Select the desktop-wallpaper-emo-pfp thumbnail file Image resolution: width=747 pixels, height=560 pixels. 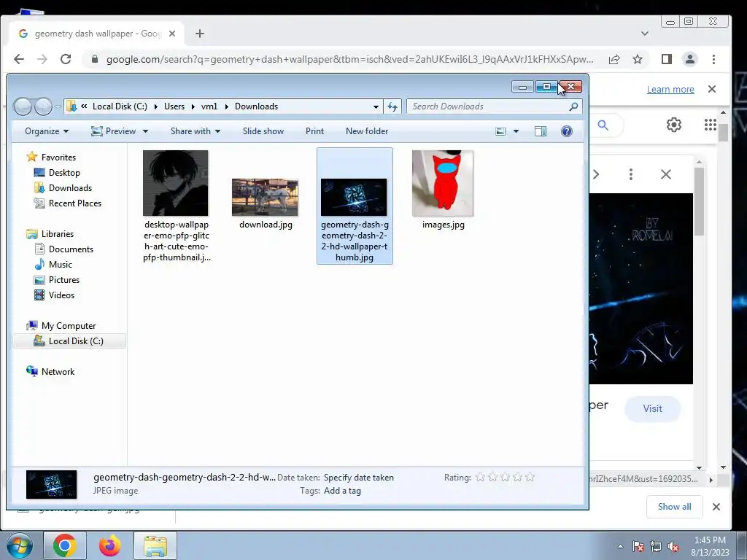(x=176, y=206)
